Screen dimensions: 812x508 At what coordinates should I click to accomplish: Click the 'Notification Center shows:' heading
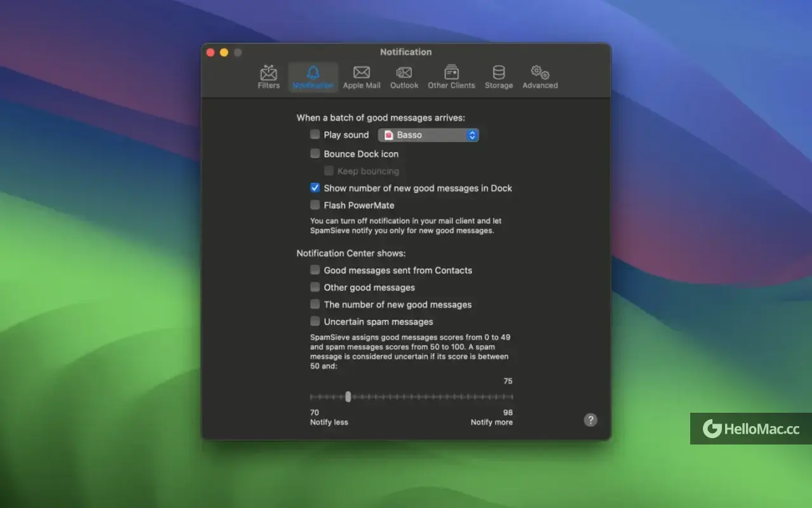351,253
